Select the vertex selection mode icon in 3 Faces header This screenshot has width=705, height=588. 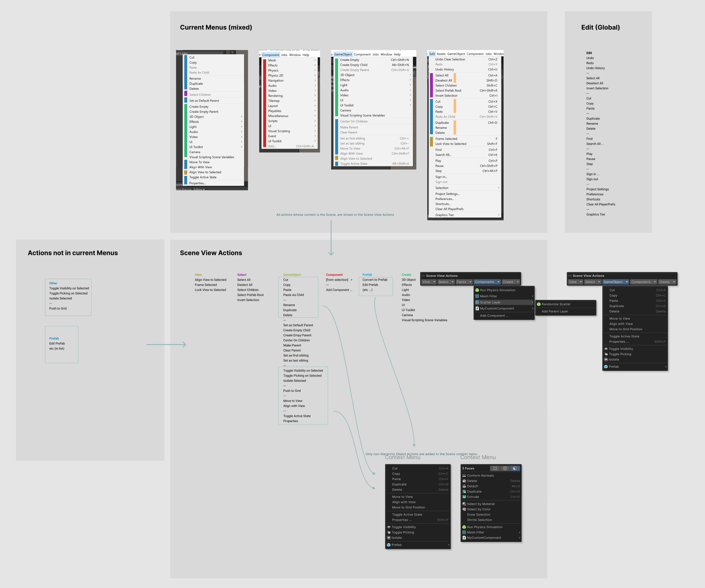[495, 468]
